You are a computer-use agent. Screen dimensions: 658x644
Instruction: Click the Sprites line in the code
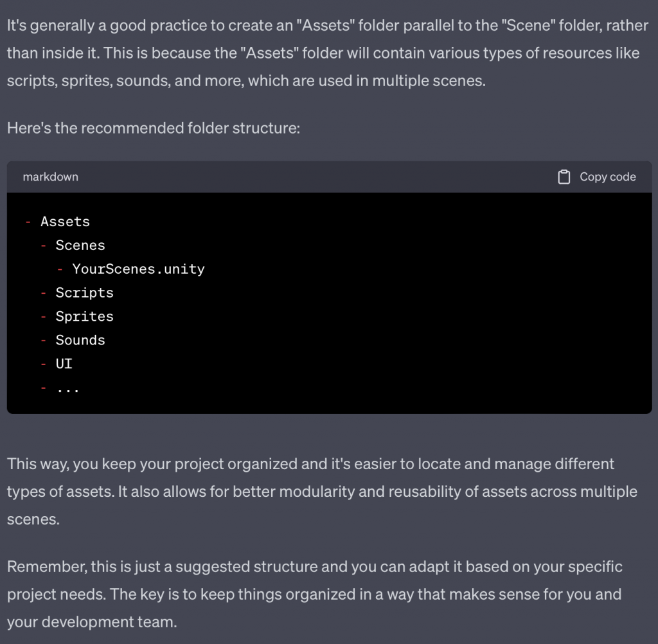(84, 317)
